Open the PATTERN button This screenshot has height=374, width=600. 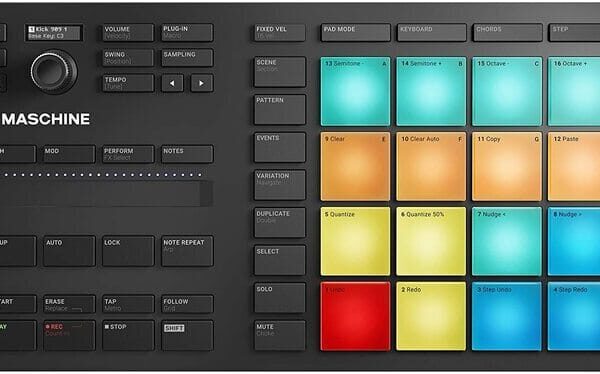click(280, 109)
